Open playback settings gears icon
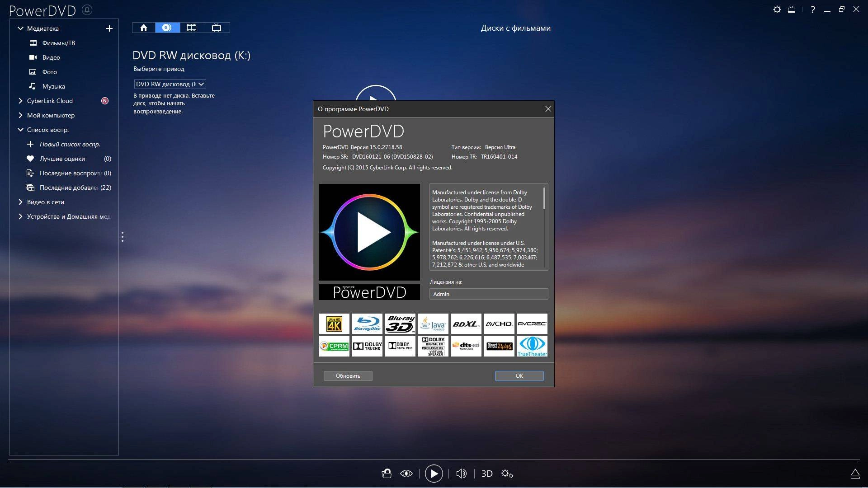This screenshot has height=488, width=868. (x=507, y=474)
